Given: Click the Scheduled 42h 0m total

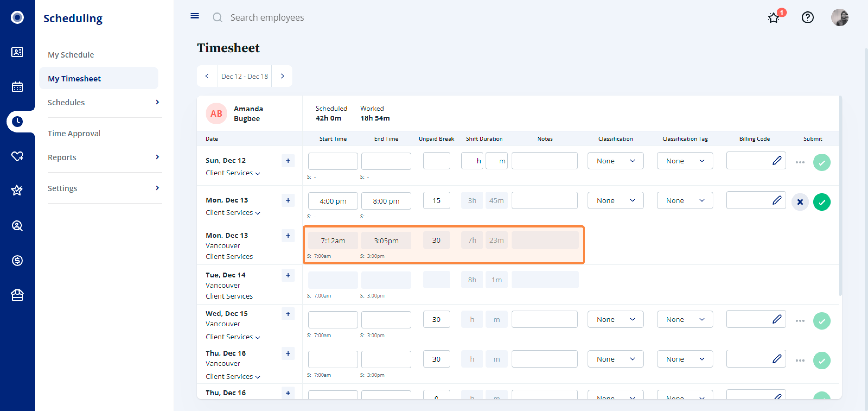Looking at the screenshot, I should (331, 114).
